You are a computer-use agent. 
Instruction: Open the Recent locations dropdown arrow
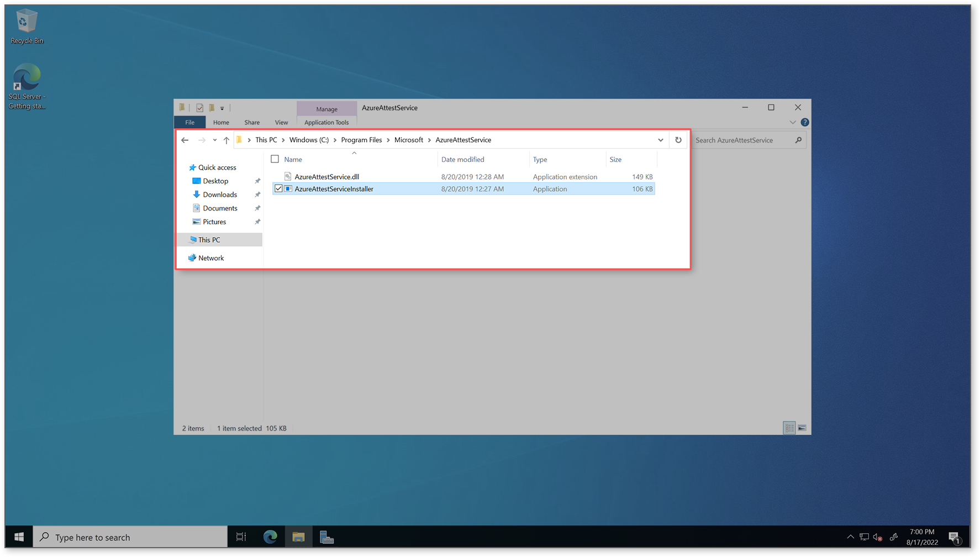(215, 140)
